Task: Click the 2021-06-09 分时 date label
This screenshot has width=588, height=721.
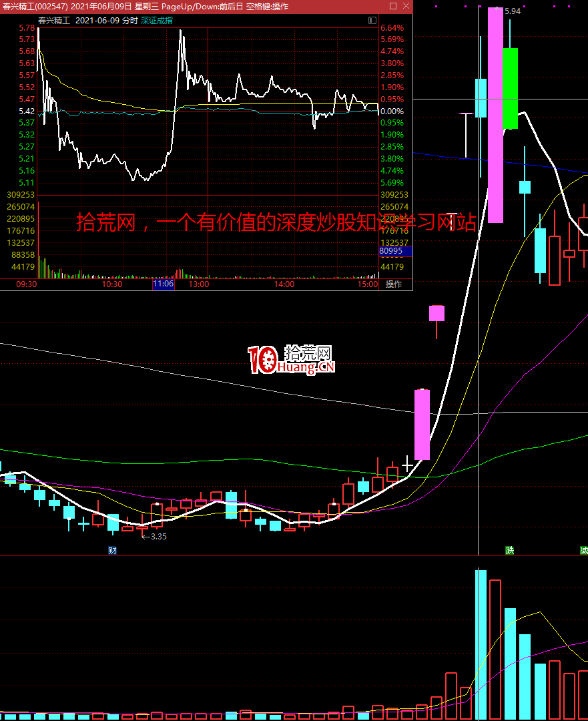Action: coord(107,21)
